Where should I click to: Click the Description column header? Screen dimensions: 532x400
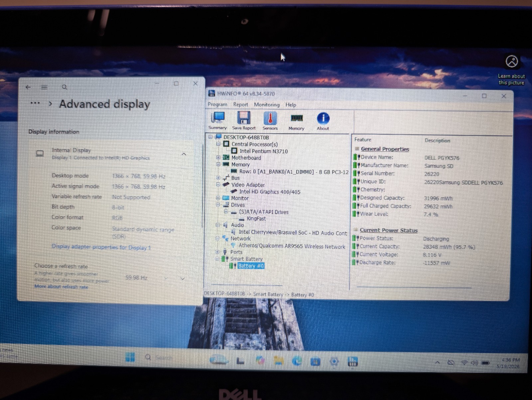coord(437,141)
